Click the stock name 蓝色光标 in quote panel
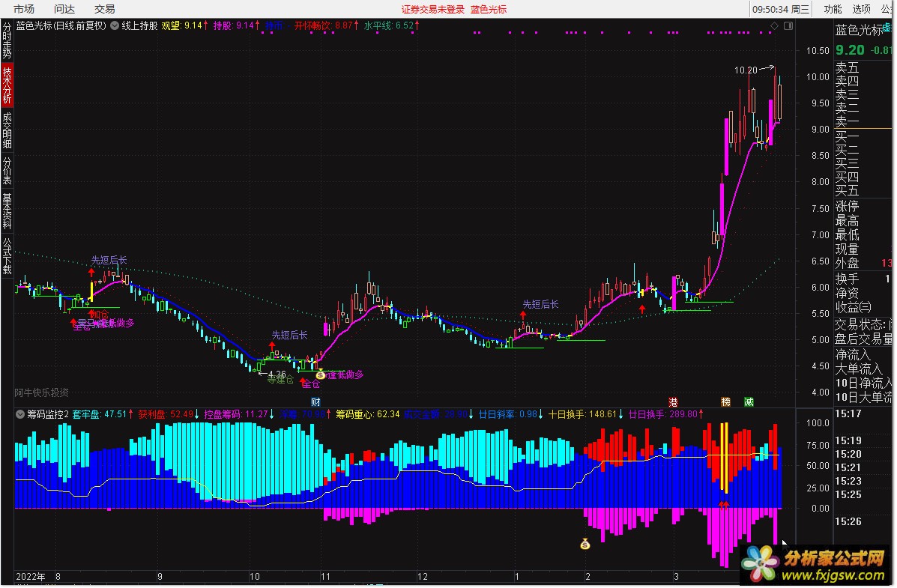 point(860,30)
